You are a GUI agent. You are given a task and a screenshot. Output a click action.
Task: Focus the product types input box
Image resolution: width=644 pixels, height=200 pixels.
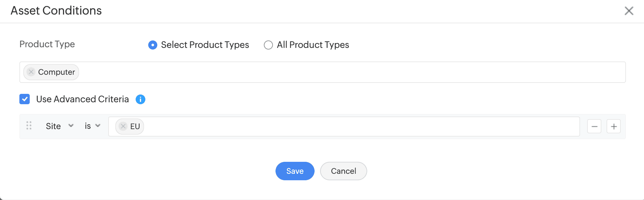coord(323,72)
